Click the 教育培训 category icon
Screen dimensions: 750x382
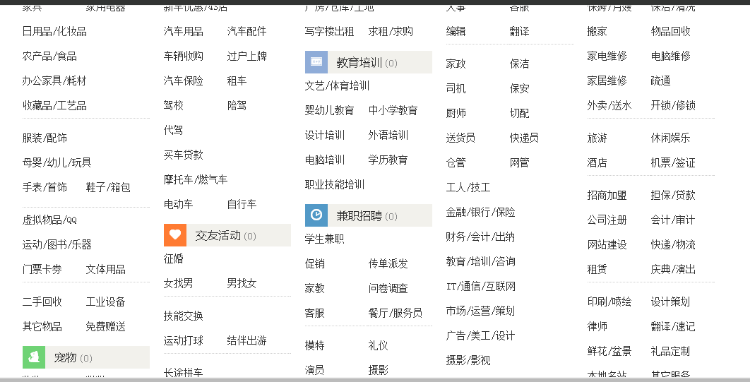[x=316, y=62]
